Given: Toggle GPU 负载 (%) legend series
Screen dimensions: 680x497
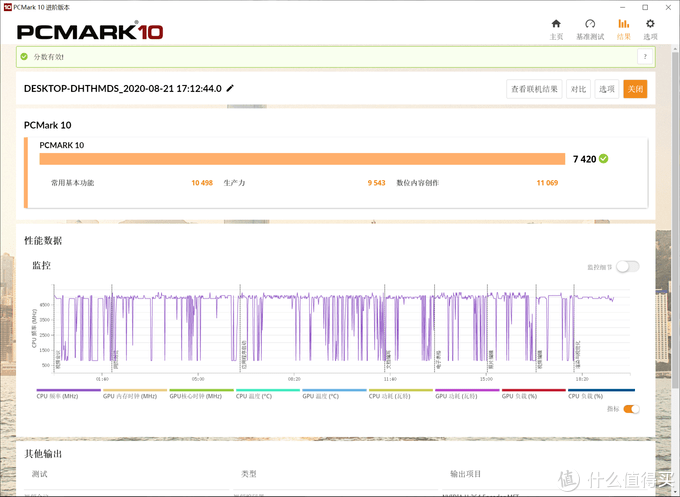Looking at the screenshot, I should (533, 394).
